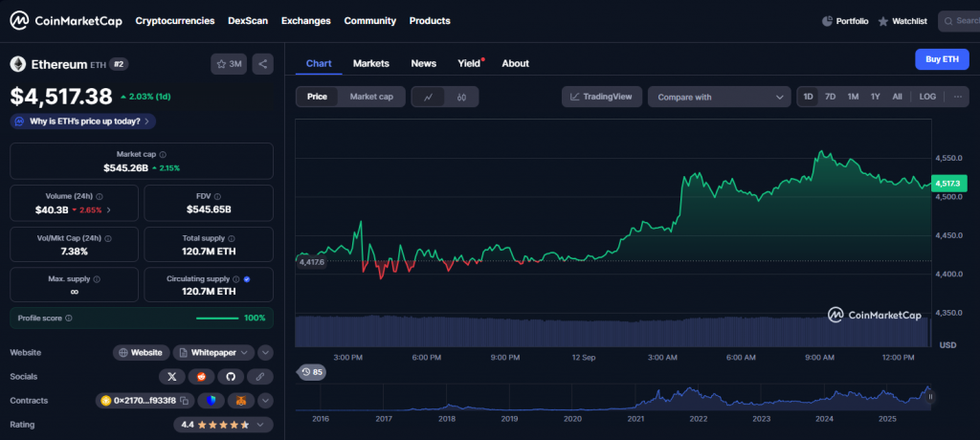Click the 9:00 AM point on the price chart

pos(819,358)
